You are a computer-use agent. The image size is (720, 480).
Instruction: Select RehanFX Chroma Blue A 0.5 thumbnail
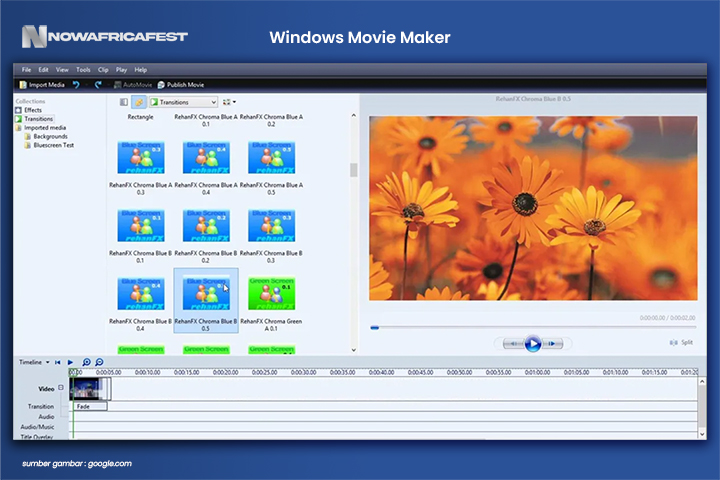tap(271, 158)
